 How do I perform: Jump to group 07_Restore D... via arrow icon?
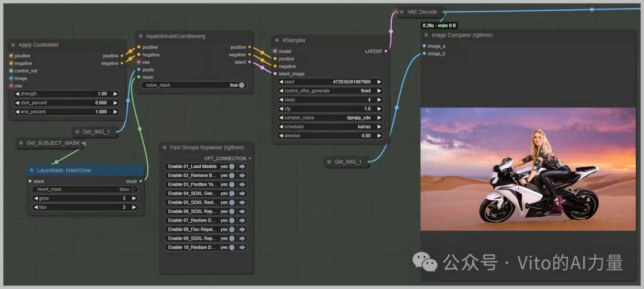[242, 220]
